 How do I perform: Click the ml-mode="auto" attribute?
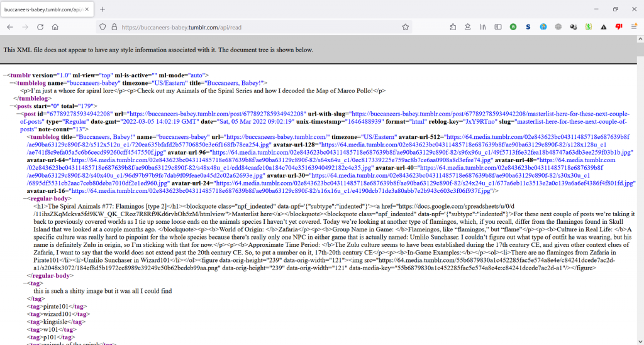point(182,75)
